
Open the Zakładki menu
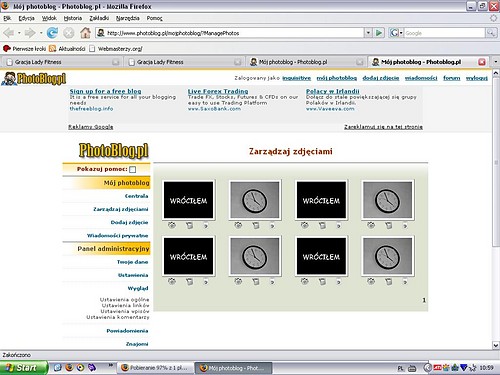pos(99,18)
